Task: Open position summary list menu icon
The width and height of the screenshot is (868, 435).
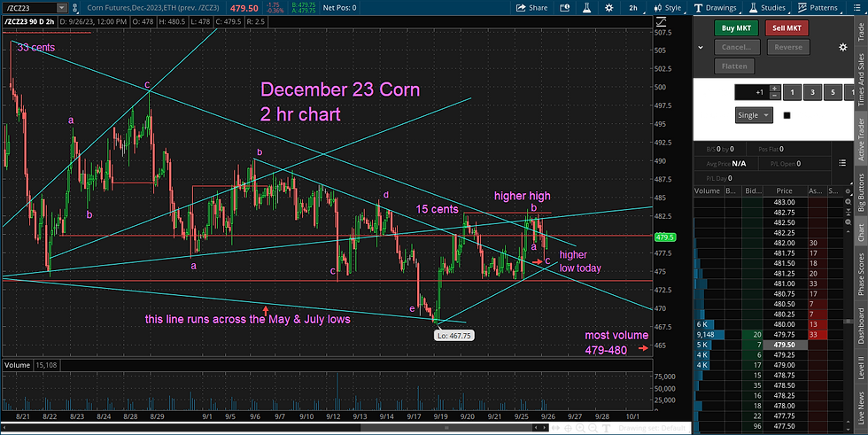Action: pyautogui.click(x=842, y=163)
